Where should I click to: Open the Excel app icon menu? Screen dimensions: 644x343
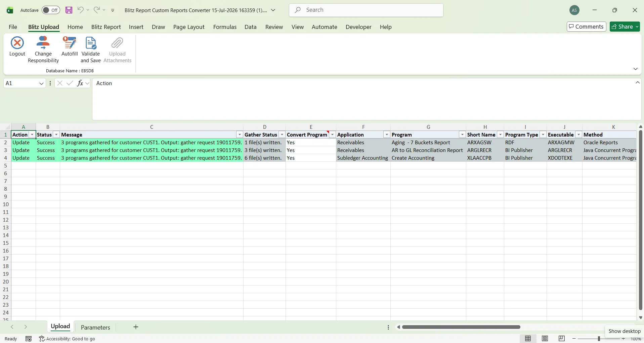pos(10,10)
